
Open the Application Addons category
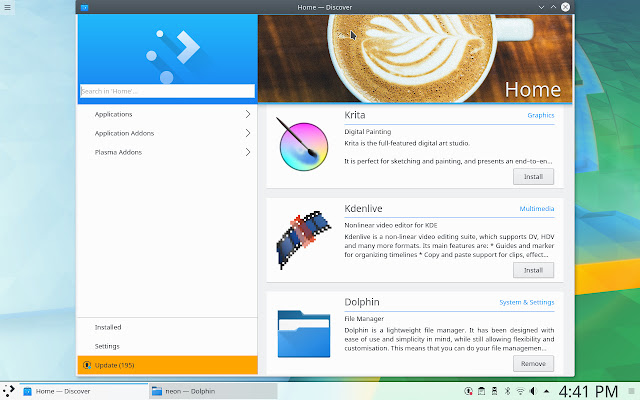[x=167, y=133]
